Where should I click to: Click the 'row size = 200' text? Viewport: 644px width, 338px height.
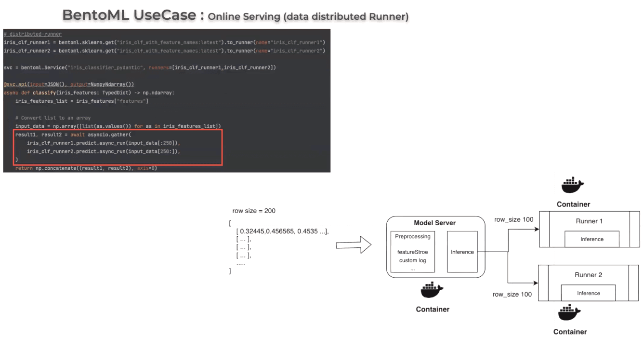(x=254, y=211)
